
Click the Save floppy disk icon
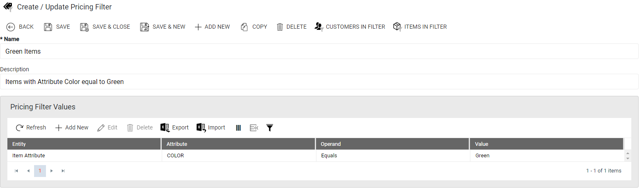(x=48, y=27)
